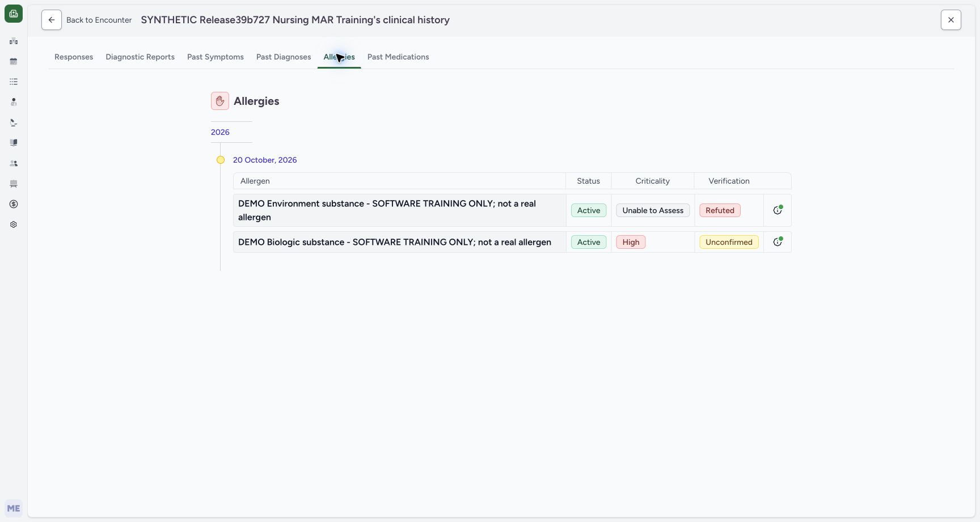Switch to the Responses tab
Viewport: 980px width, 522px height.
(x=74, y=57)
